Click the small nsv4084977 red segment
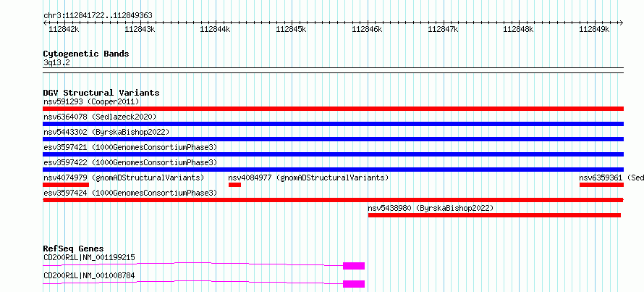The width and height of the screenshot is (644, 292). click(x=234, y=185)
